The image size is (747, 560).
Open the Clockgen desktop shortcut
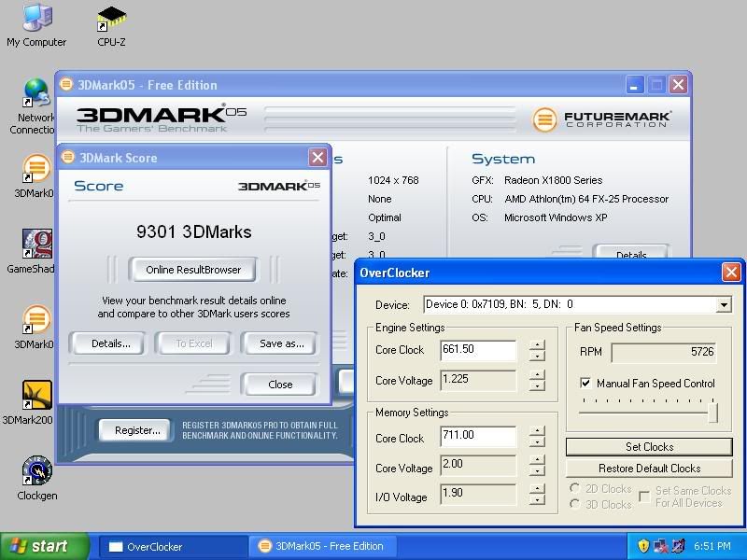[36, 478]
